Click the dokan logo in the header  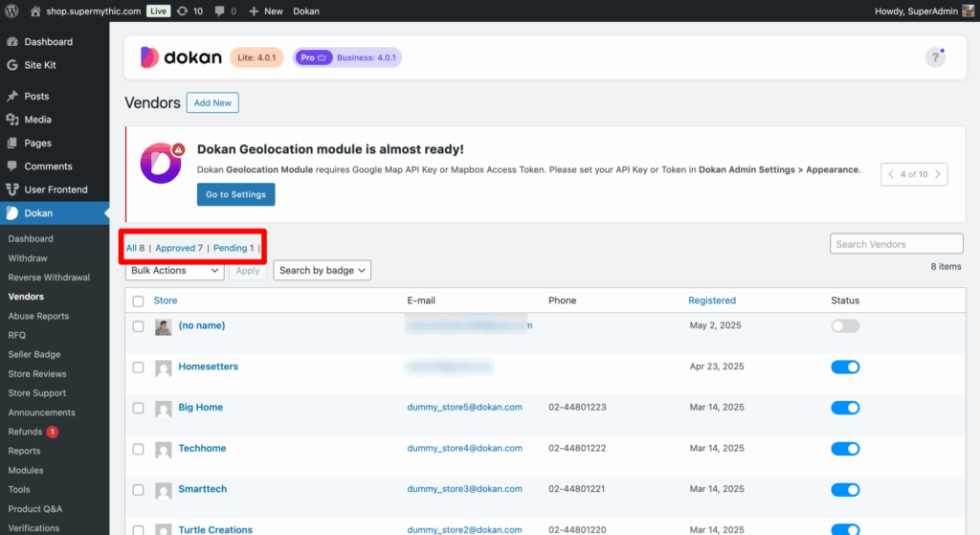coord(181,57)
